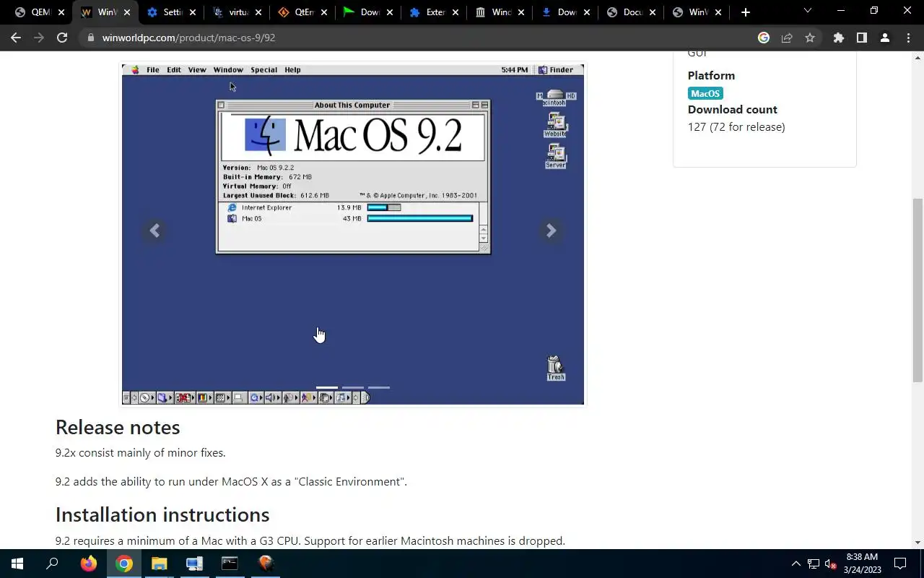Open the Chrome profile icon

point(884,38)
